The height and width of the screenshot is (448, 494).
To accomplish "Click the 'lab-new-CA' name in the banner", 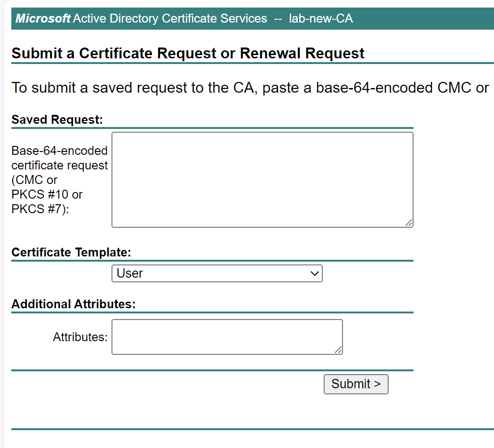I will tap(321, 19).
